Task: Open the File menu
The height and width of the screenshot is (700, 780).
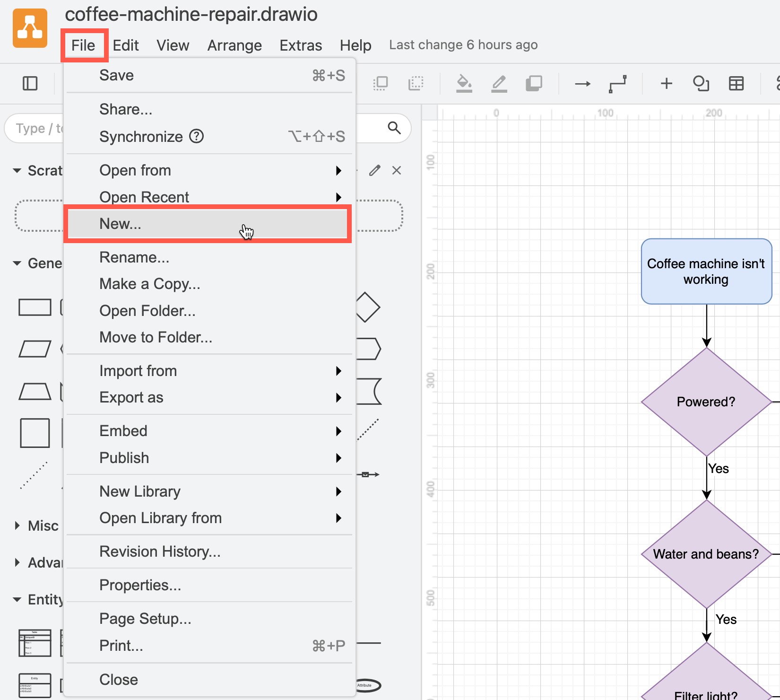Action: point(83,45)
